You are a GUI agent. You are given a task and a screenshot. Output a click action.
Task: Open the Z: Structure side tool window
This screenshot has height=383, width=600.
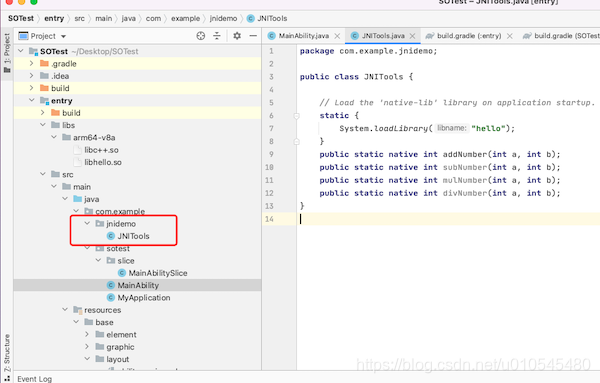tap(7, 353)
